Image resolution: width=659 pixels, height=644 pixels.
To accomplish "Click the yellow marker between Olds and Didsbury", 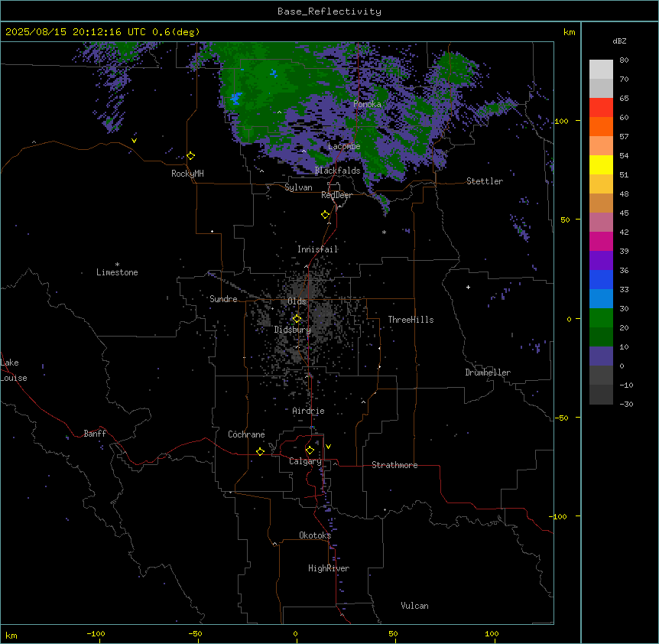I will 297,319.
